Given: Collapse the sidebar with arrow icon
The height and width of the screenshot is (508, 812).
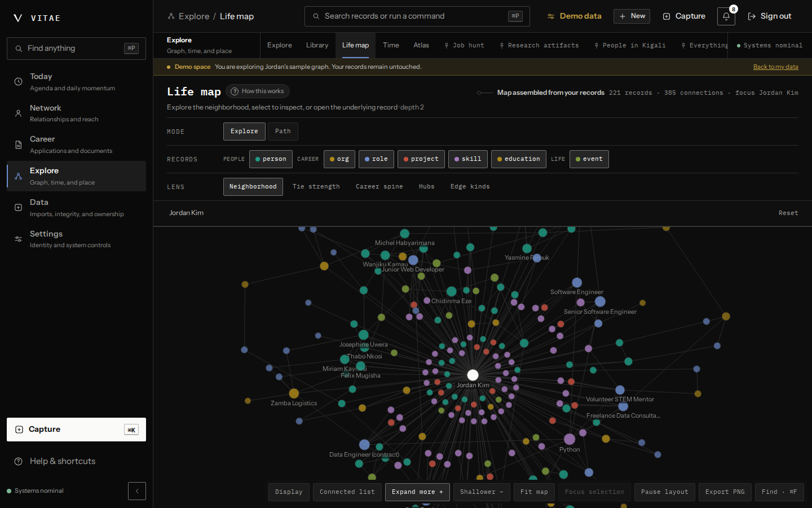Looking at the screenshot, I should coord(137,491).
